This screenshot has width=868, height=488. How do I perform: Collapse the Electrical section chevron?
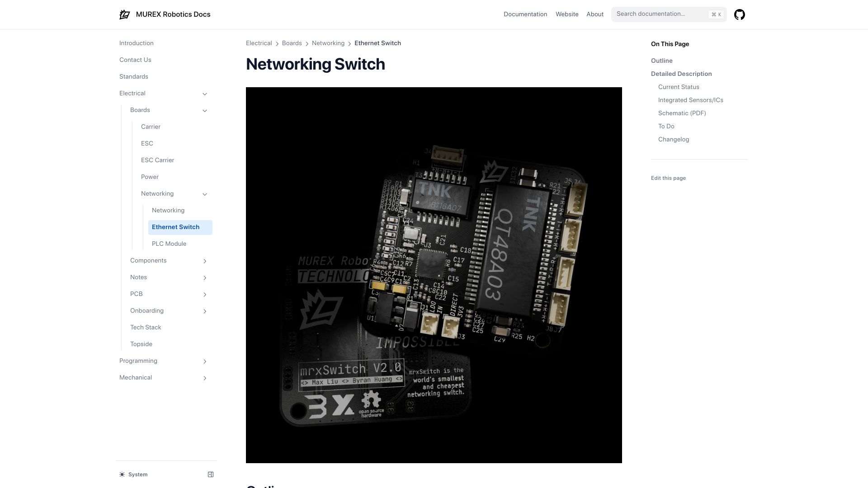tap(205, 94)
